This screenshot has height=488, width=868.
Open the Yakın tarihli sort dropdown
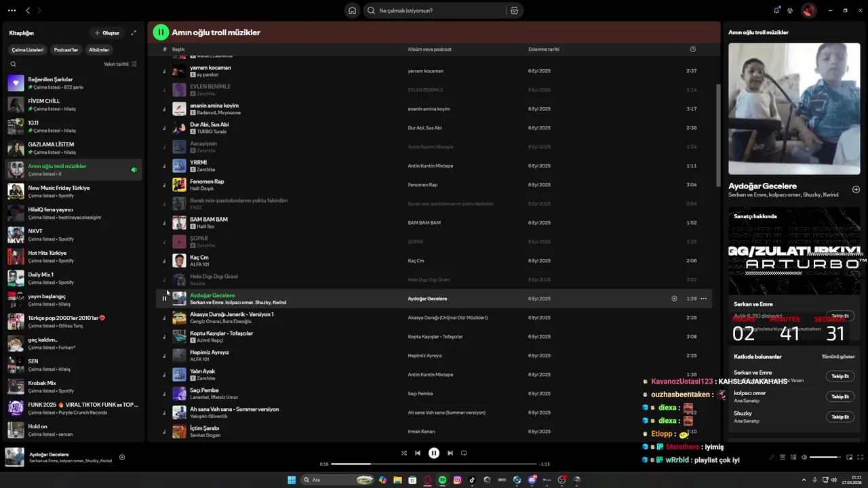click(120, 64)
